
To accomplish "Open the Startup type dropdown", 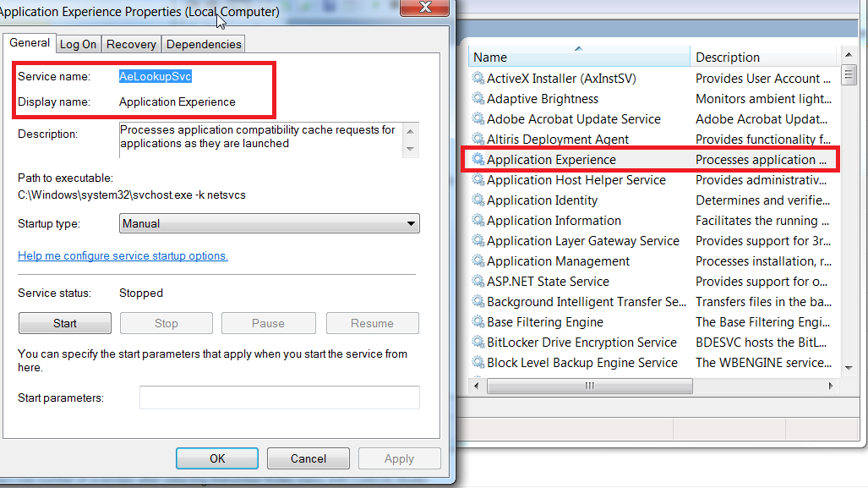I will tap(269, 223).
